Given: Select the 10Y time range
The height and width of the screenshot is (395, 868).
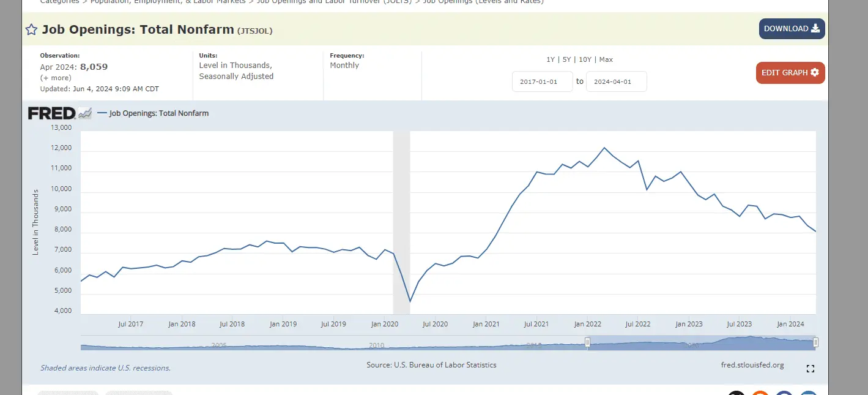Looking at the screenshot, I should 585,59.
